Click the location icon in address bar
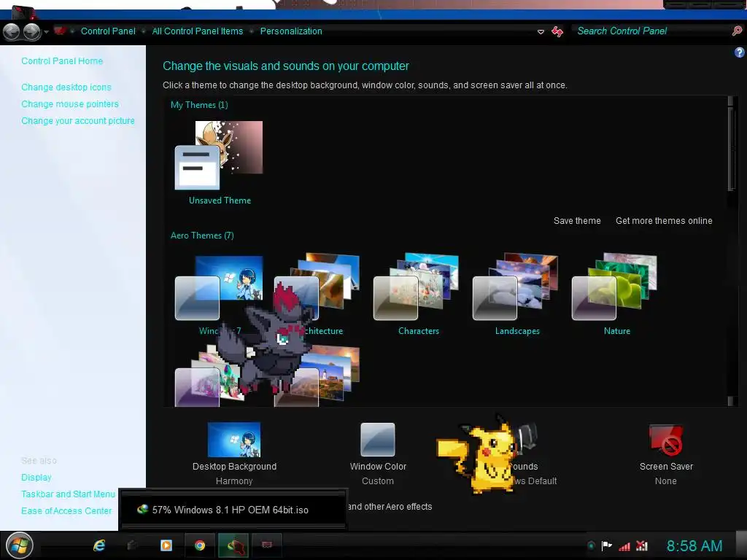The height and width of the screenshot is (560, 747). (x=60, y=31)
